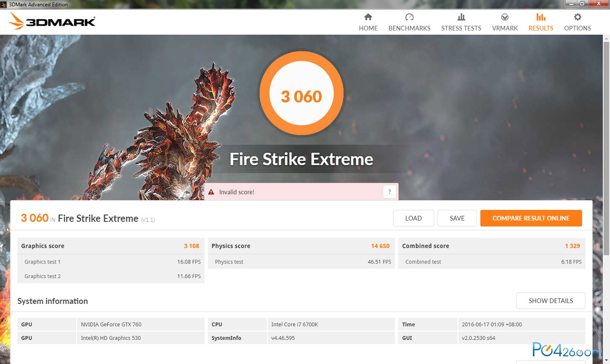Click the Time value 2016-06-17 01:09
This screenshot has width=610, height=364.
(522, 324)
